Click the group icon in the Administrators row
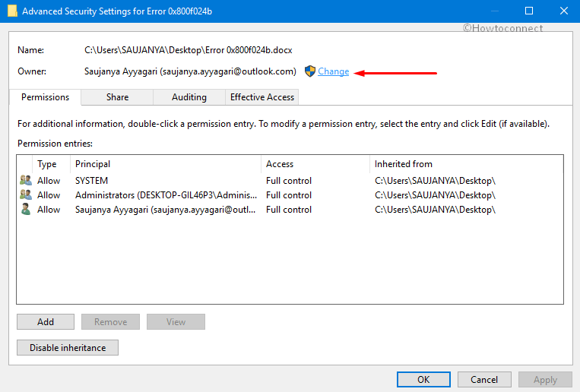Screen dimensions: 580x392 point(26,195)
